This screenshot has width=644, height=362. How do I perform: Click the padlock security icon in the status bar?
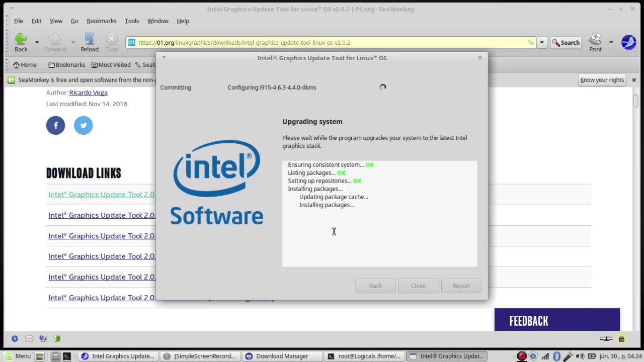pos(621,339)
